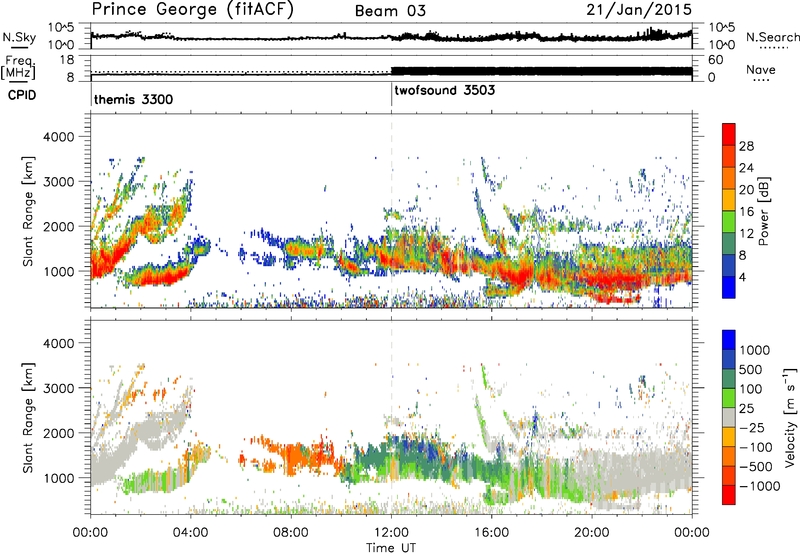Click the "Velocity [m s⁻¹]" color bar title
This screenshot has width=800, height=554.
click(790, 417)
